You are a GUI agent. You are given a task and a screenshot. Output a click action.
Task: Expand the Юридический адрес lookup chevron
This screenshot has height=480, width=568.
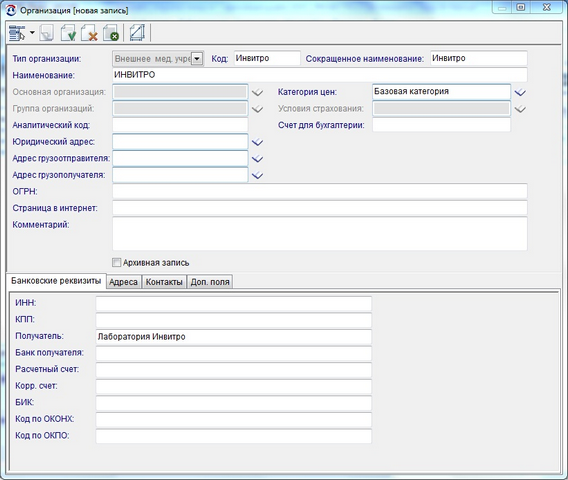257,142
